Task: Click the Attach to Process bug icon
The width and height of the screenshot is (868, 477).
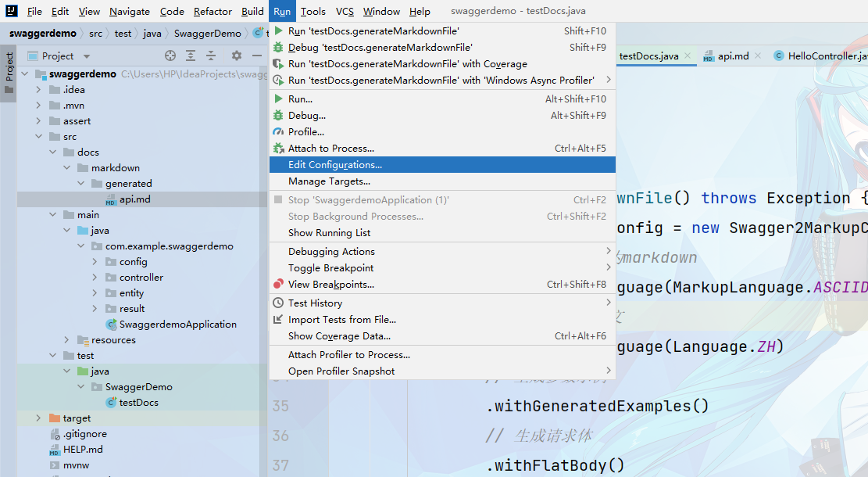Action: click(x=278, y=149)
